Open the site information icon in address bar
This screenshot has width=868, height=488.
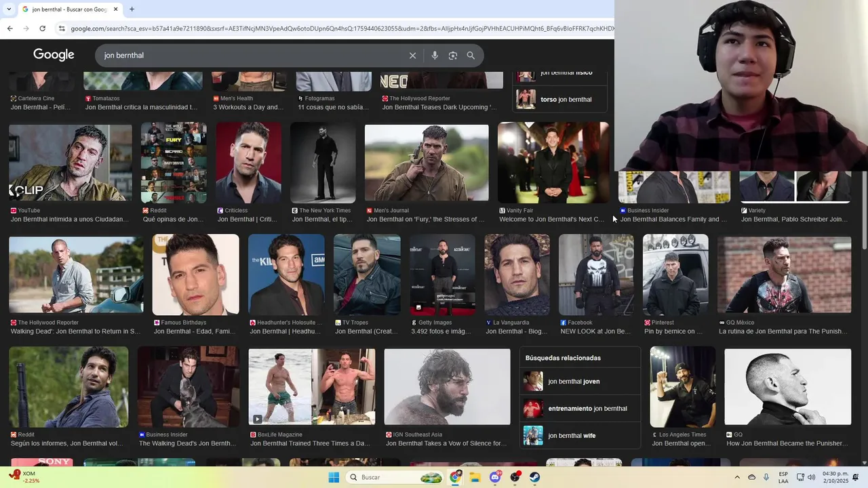(62, 28)
